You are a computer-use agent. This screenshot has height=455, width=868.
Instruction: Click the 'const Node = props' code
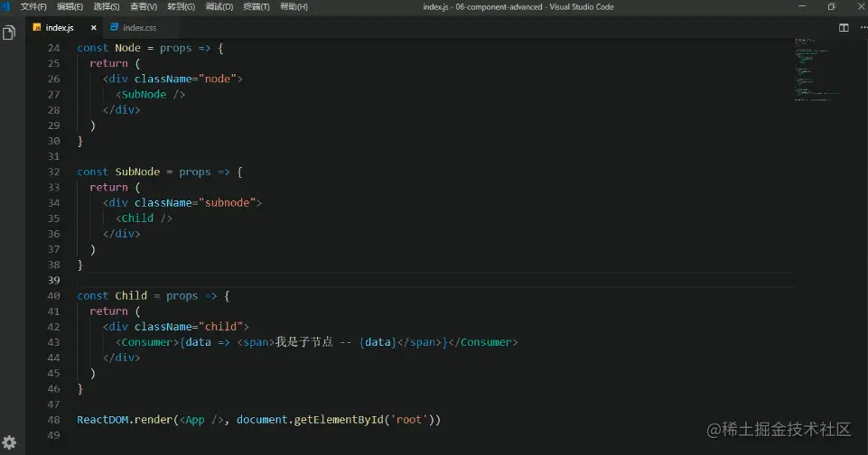134,48
